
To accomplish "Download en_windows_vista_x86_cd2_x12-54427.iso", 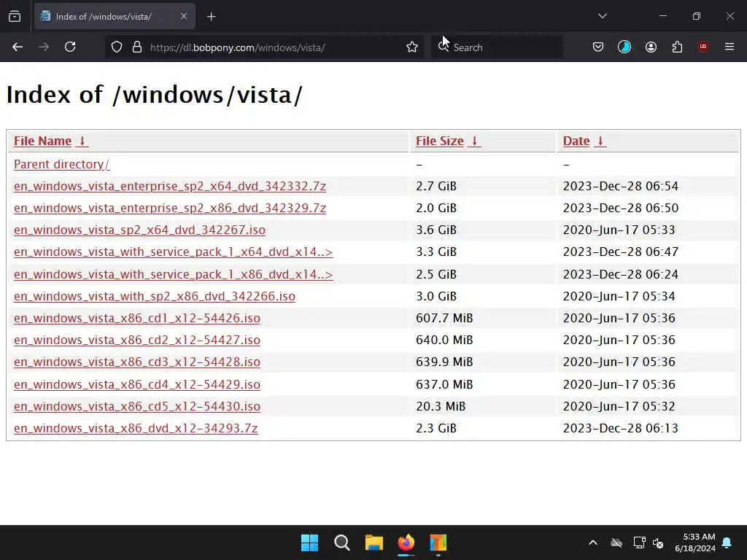I will [137, 340].
